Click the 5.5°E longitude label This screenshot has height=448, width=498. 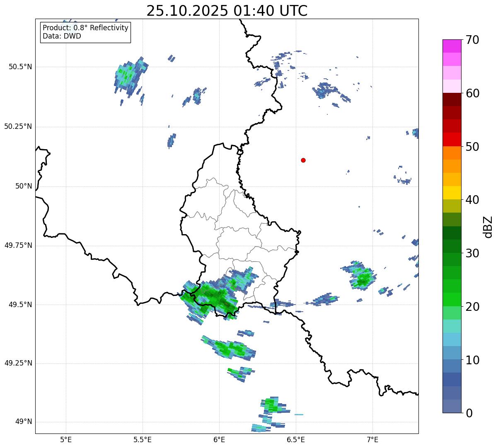coord(143,439)
